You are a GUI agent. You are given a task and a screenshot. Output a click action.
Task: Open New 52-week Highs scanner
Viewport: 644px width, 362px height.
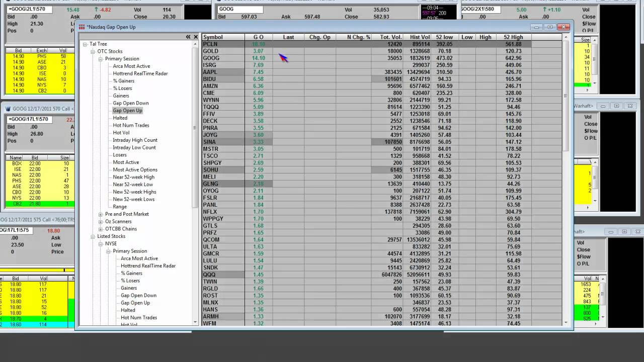click(x=134, y=192)
